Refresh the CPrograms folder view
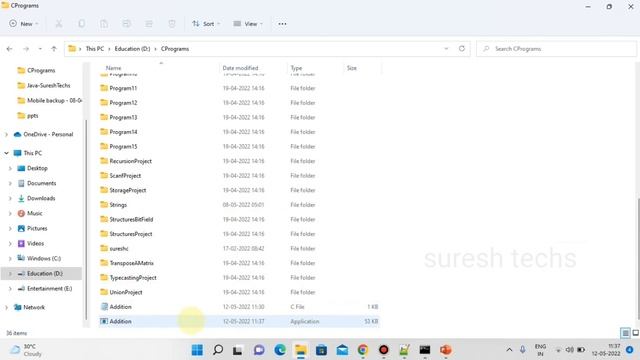 click(x=462, y=49)
